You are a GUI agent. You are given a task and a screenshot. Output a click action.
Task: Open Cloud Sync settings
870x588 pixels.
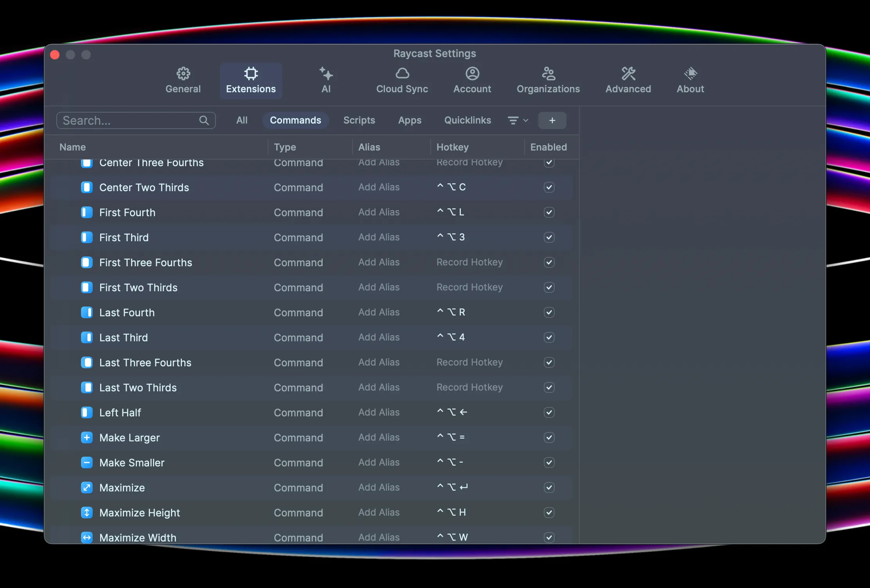click(402, 78)
